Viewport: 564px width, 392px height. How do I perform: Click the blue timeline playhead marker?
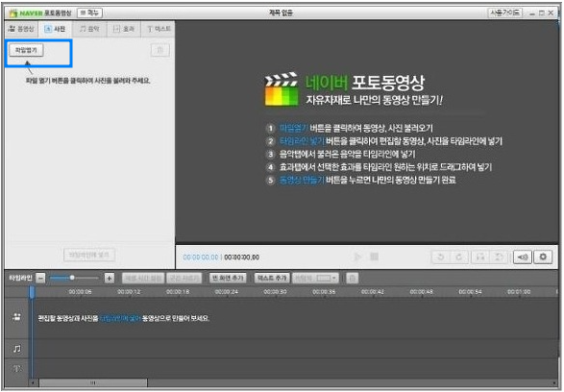click(x=32, y=292)
